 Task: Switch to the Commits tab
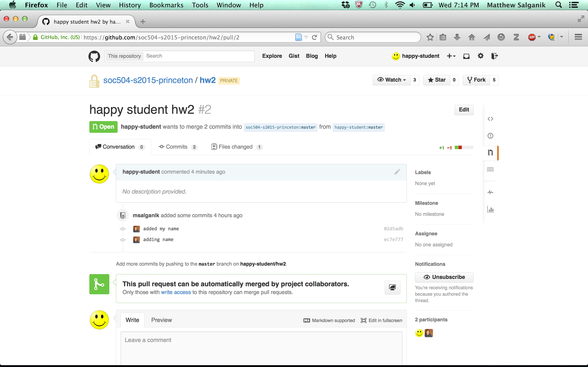[x=177, y=147]
